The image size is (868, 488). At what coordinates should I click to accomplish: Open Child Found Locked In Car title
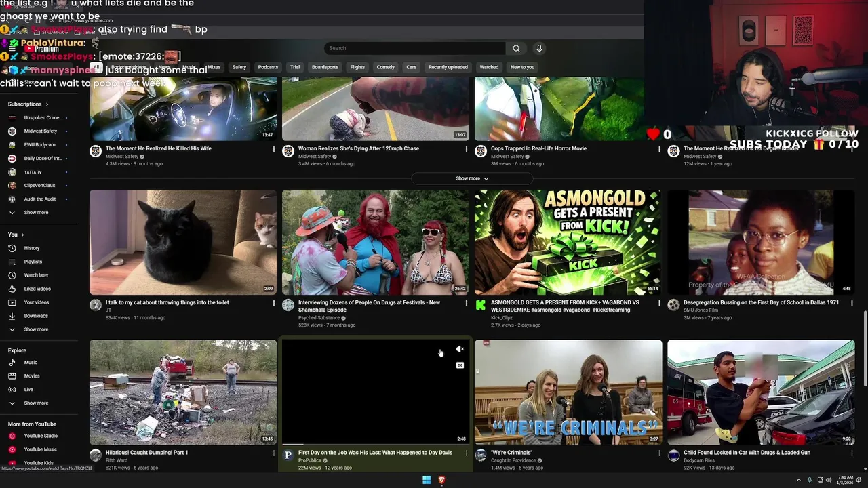pos(747,453)
